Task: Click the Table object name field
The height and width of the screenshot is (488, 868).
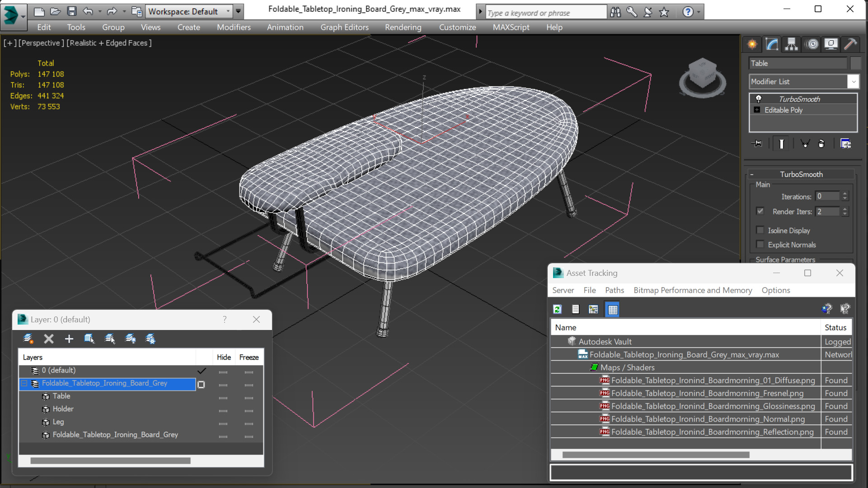Action: pyautogui.click(x=798, y=63)
